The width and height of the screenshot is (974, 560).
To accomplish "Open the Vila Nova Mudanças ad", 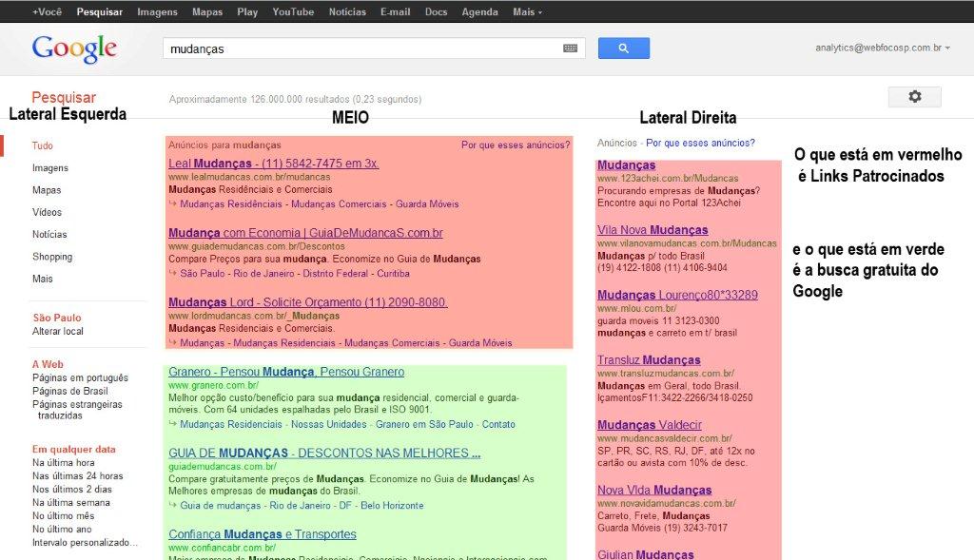I will [x=653, y=230].
